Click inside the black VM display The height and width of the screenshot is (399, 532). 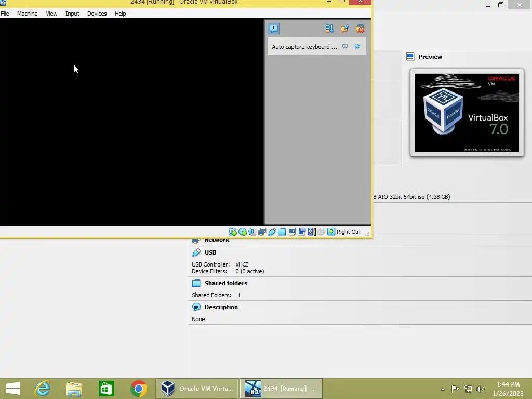click(x=131, y=122)
